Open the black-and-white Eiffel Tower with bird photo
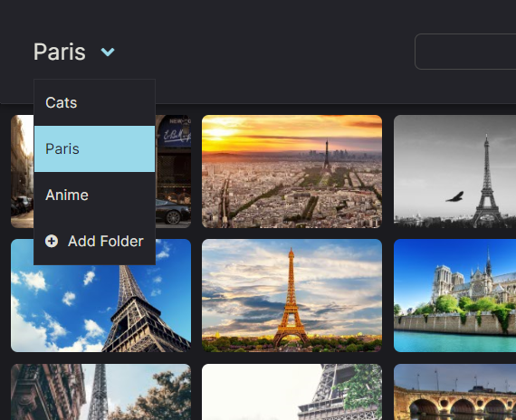The width and height of the screenshot is (516, 420). click(454, 171)
